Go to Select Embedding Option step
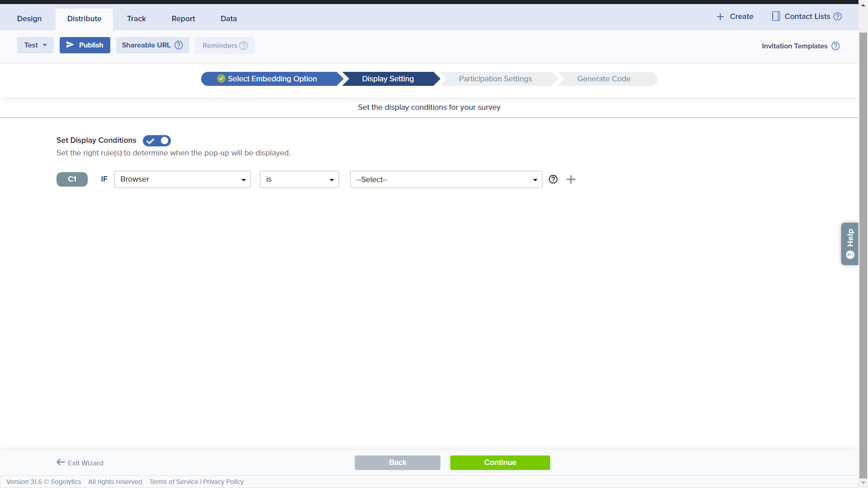 271,79
